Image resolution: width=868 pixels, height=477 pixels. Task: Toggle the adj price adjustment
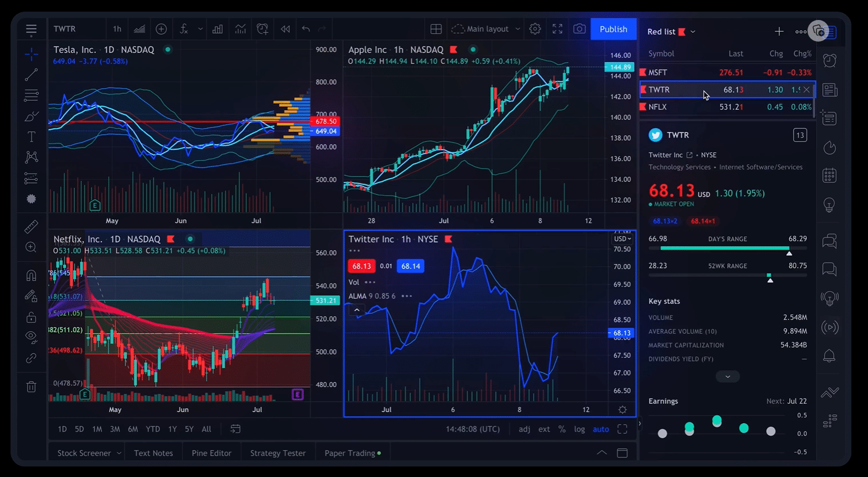click(524, 429)
